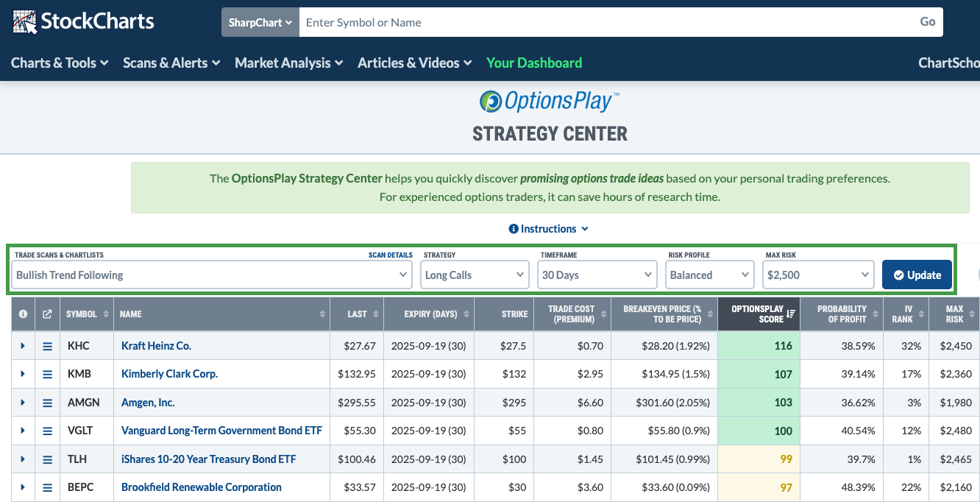
Task: Click the KHC symbol cell
Action: point(87,346)
